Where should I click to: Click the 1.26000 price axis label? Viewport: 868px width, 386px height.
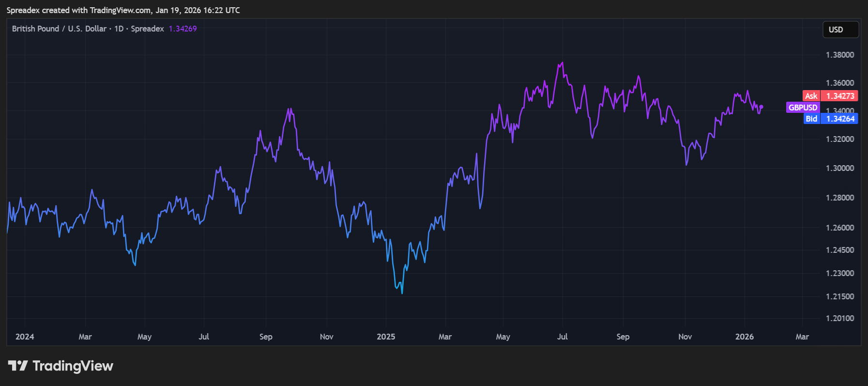pyautogui.click(x=840, y=228)
